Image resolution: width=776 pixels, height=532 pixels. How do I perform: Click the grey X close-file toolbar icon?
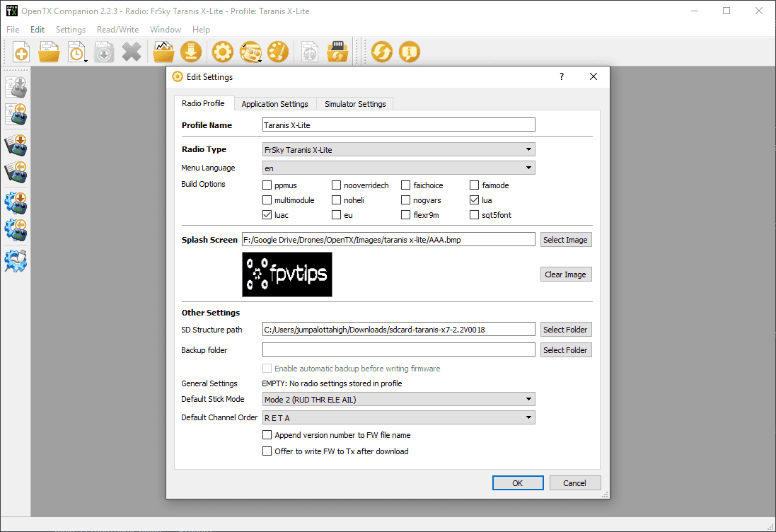[132, 52]
